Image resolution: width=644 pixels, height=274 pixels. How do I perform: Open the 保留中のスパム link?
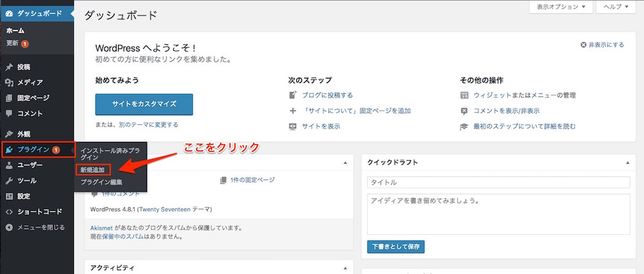pos(123,237)
